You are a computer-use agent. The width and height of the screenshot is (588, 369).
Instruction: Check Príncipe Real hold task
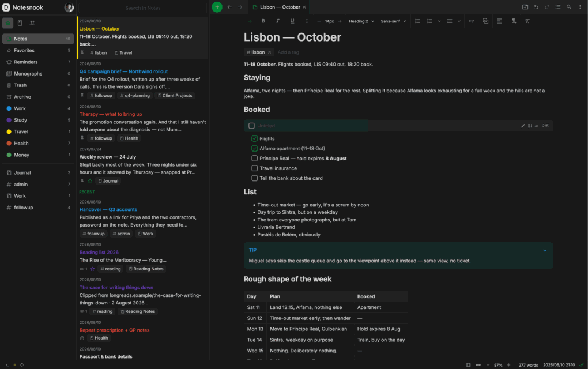pyautogui.click(x=255, y=158)
